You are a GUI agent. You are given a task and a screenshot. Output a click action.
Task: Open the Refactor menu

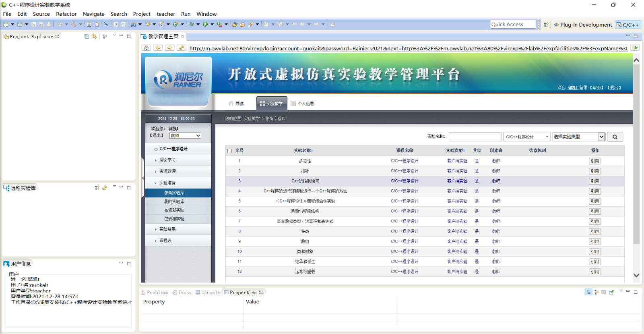66,14
